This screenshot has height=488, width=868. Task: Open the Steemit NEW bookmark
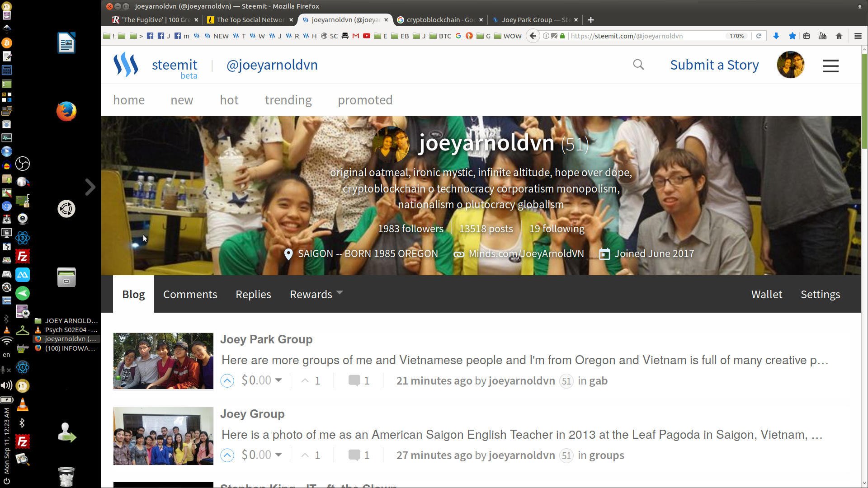coord(216,36)
